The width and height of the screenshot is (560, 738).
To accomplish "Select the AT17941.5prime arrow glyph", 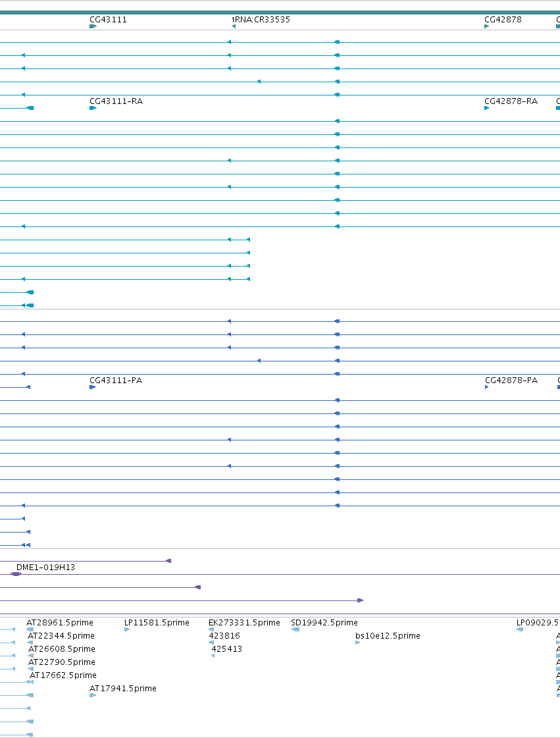I will (x=93, y=695).
